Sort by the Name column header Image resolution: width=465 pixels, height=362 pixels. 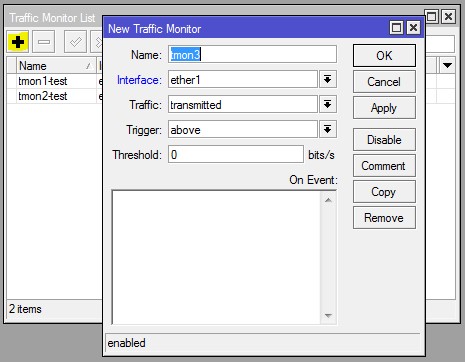[x=56, y=65]
